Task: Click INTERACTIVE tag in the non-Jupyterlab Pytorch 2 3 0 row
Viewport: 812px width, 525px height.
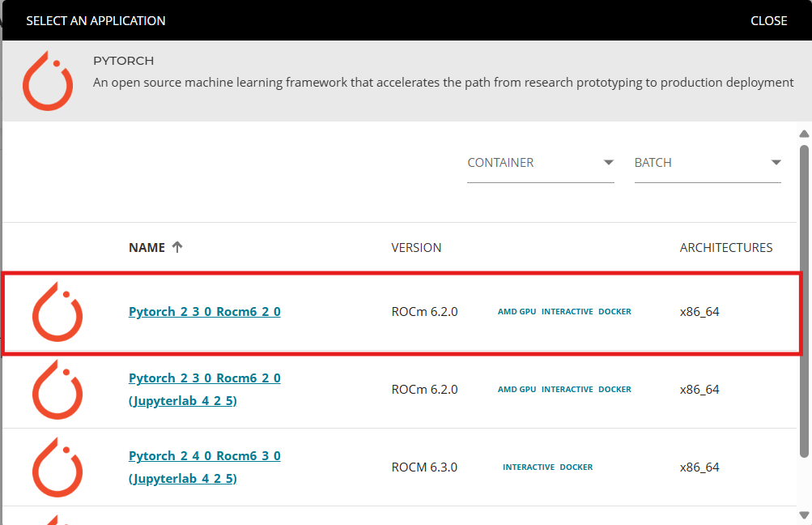Action: pos(567,311)
